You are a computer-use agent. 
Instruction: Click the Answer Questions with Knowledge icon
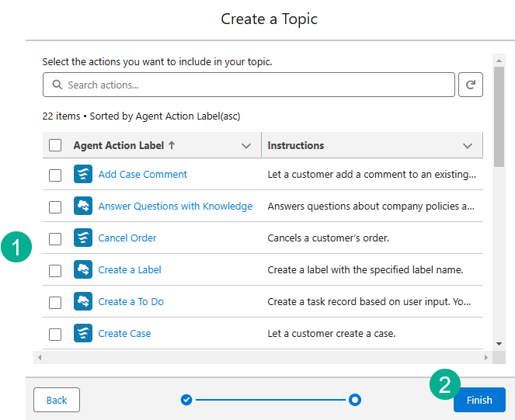pos(83,207)
